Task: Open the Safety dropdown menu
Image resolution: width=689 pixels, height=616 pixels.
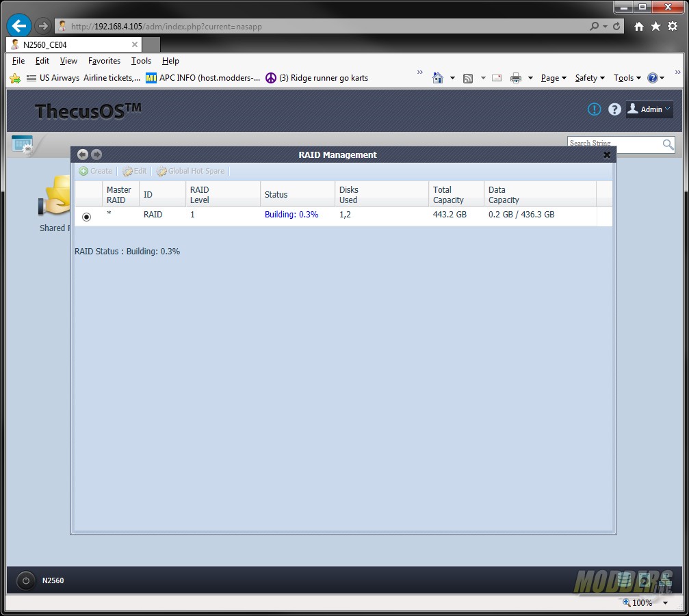Action: click(x=590, y=78)
